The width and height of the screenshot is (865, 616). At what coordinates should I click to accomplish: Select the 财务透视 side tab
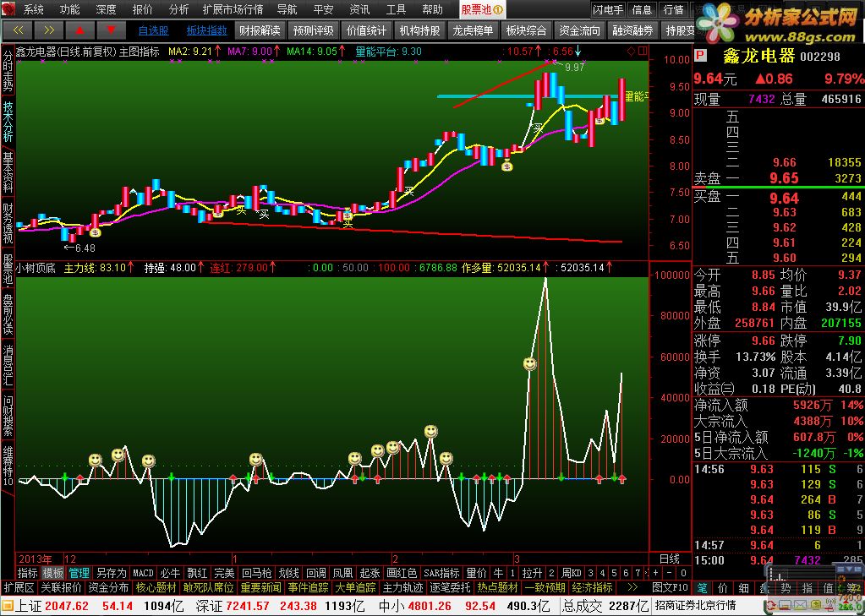click(x=8, y=223)
